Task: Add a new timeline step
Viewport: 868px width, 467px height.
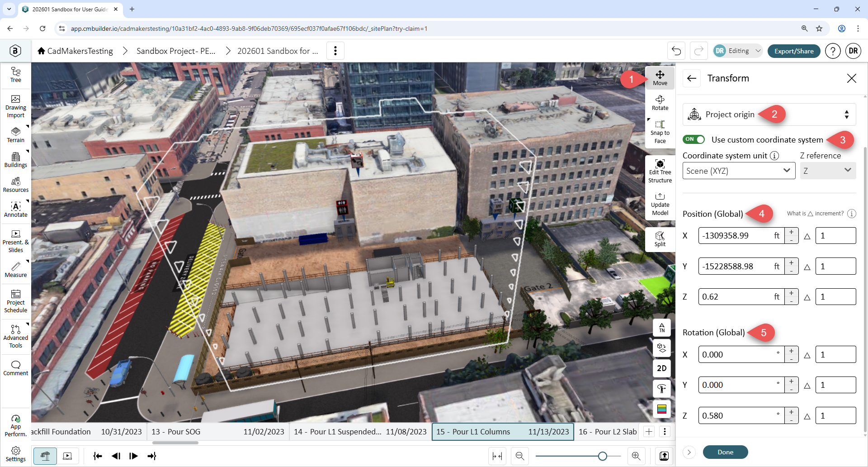Action: [x=649, y=432]
